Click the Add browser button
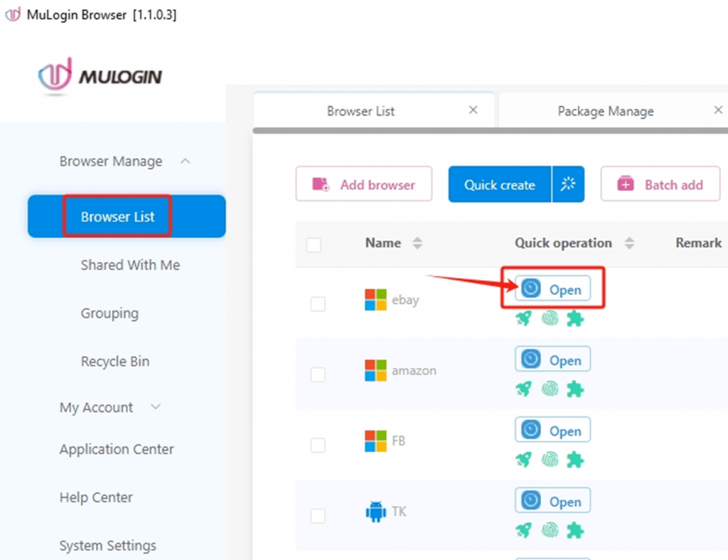The image size is (728, 560). 364,185
